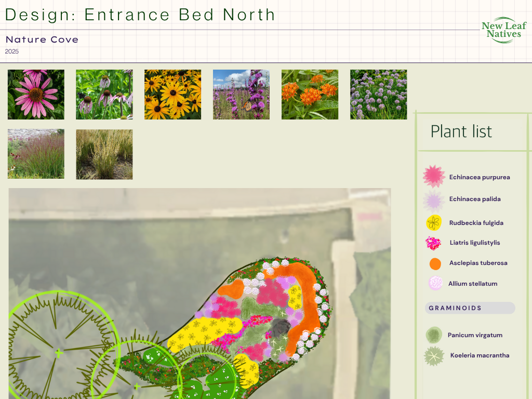Click the Panicum virgatum label
Screen dimensions: 532x399
[475, 335]
